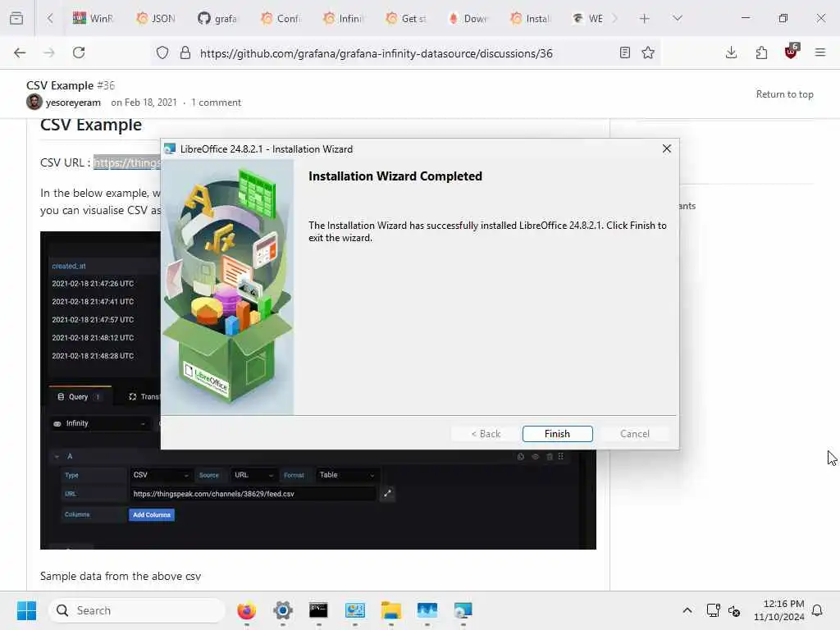The width and height of the screenshot is (840, 630).
Task: Open the Firefox hamburger application menu
Action: tap(820, 52)
